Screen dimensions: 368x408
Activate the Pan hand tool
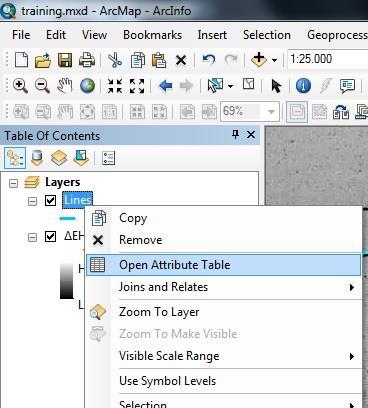coord(65,86)
